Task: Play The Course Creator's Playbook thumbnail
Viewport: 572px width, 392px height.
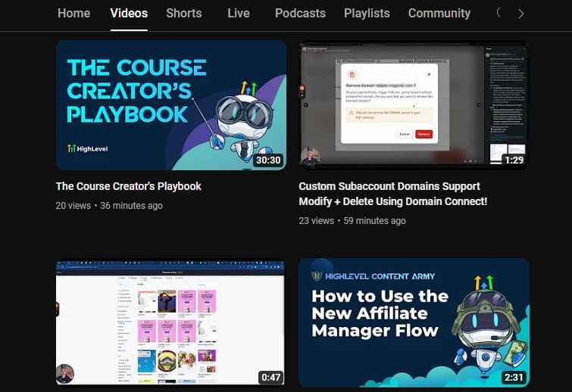Action: (x=171, y=105)
